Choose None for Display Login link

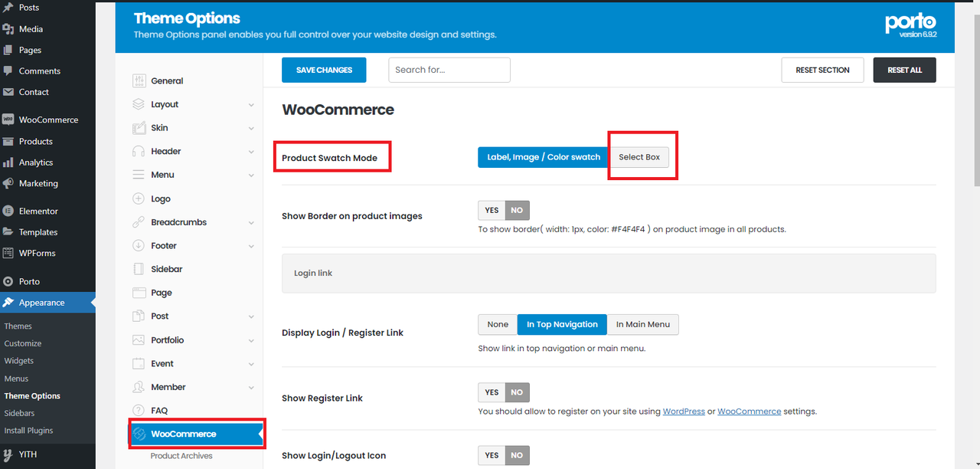498,324
